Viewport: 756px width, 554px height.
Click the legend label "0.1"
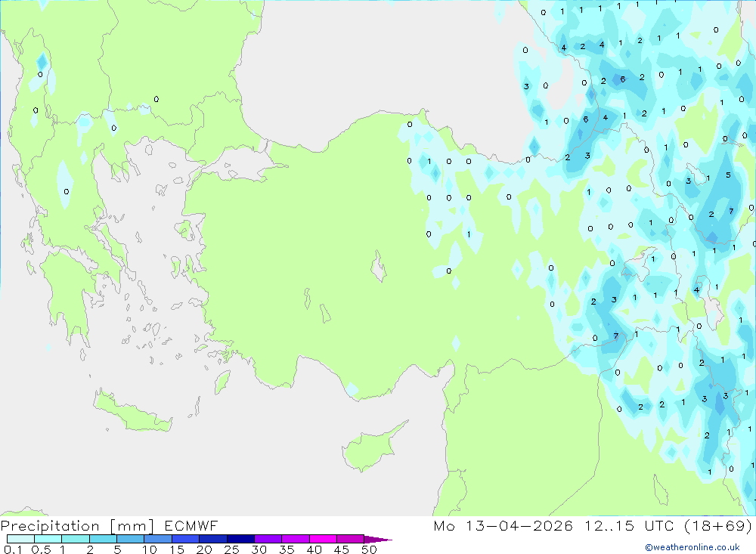[x=13, y=549]
